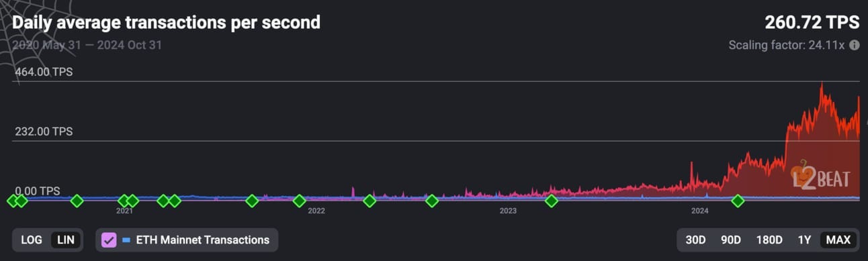Click the 2024 year label on the axis
868x261 pixels.
[x=700, y=211]
